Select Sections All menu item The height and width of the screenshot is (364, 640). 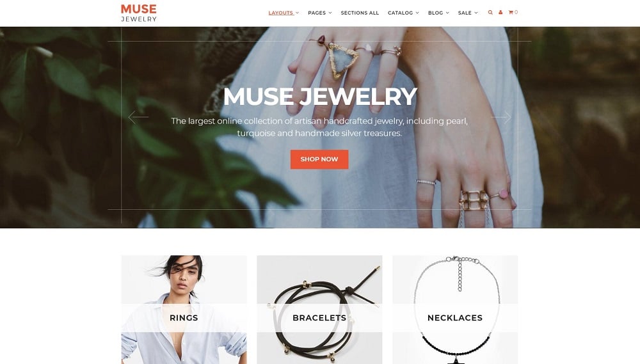tap(360, 13)
